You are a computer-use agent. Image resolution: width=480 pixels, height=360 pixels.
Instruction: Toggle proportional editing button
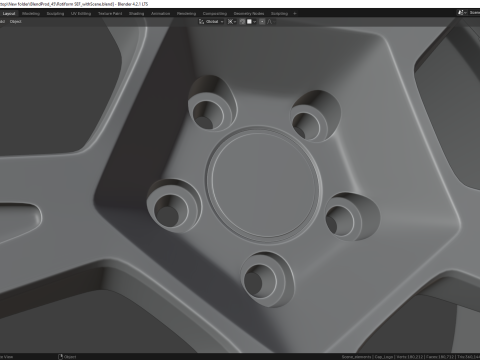coord(262,22)
